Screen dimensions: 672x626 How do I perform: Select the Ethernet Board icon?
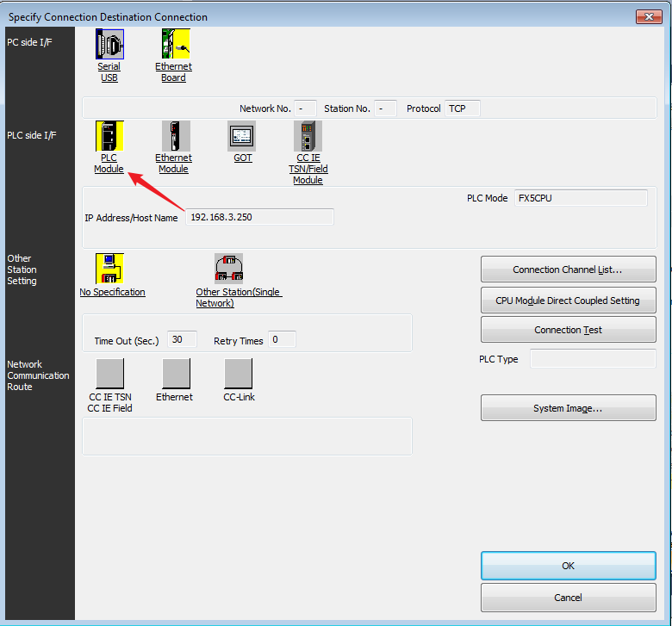coord(175,44)
